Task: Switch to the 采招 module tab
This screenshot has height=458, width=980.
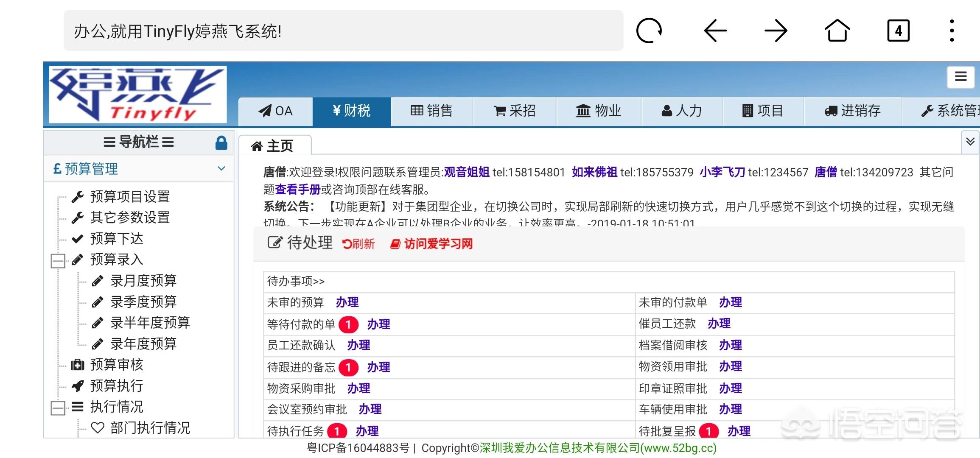Action: pyautogui.click(x=515, y=111)
